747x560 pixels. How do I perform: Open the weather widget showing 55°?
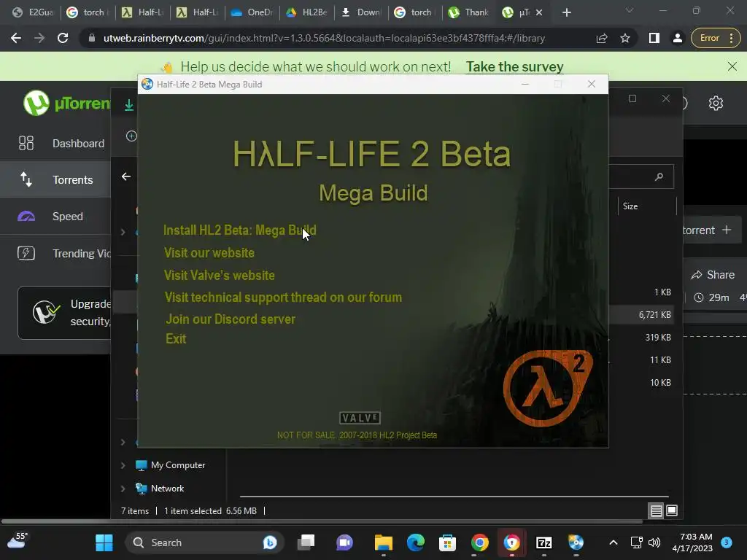coord(18,542)
